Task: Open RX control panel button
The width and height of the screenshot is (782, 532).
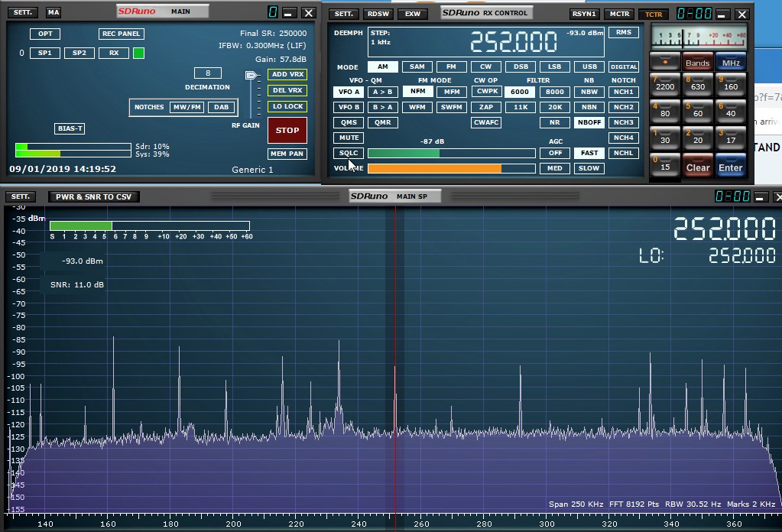Action: coord(114,53)
